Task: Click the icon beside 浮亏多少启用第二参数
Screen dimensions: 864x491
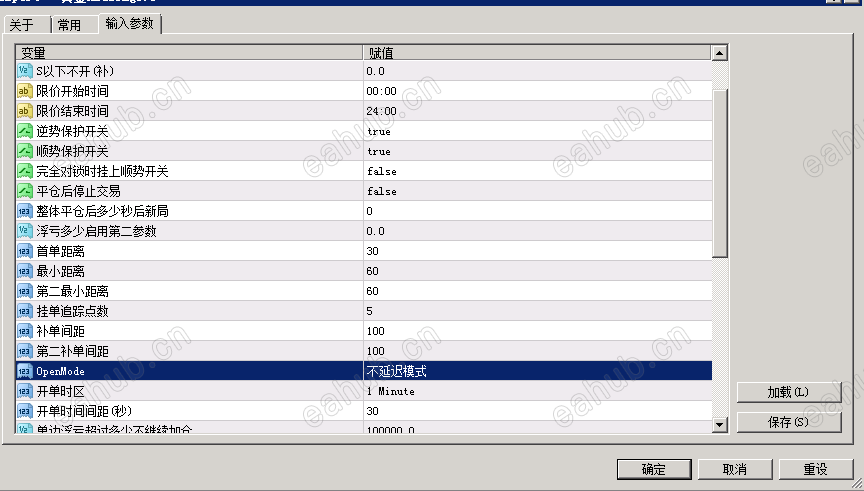Action: (x=25, y=230)
